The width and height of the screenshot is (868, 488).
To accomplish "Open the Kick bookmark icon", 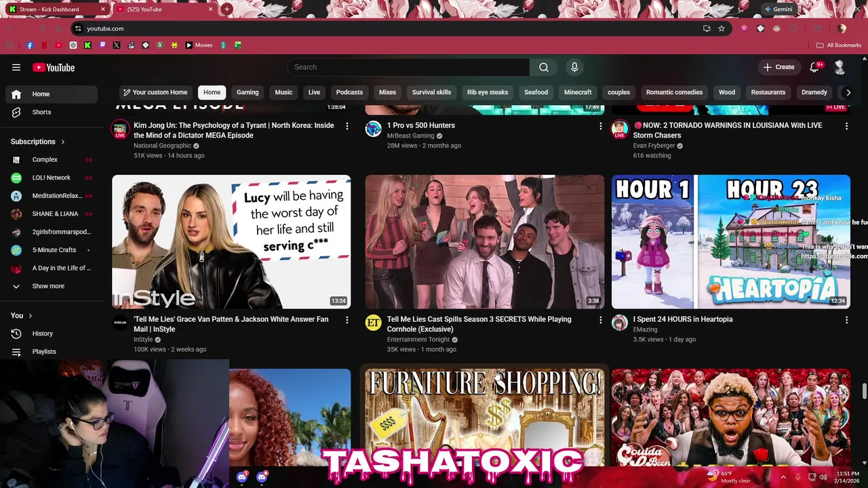I will tap(87, 45).
